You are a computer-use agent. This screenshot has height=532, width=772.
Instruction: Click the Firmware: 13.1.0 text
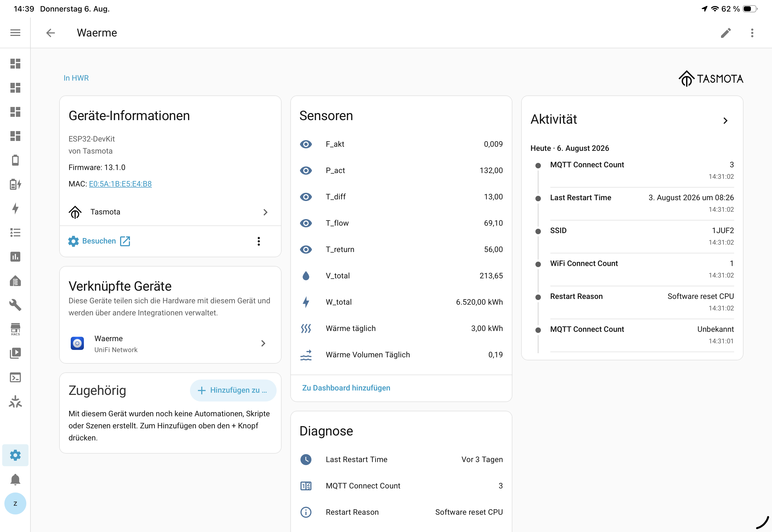coord(97,167)
